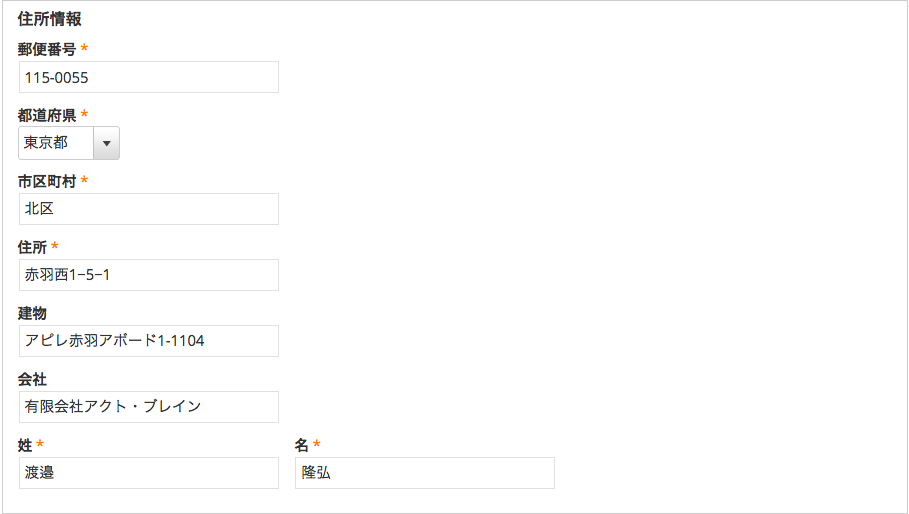Click the 住所 field with 赤羽西1−5−1
This screenshot has height=514, width=909.
pyautogui.click(x=148, y=275)
